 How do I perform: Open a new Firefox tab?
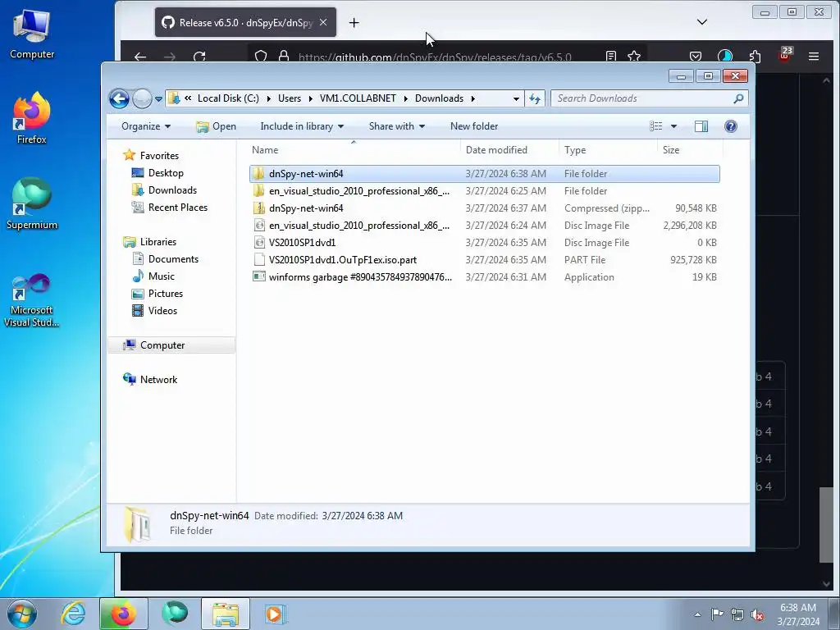click(354, 22)
